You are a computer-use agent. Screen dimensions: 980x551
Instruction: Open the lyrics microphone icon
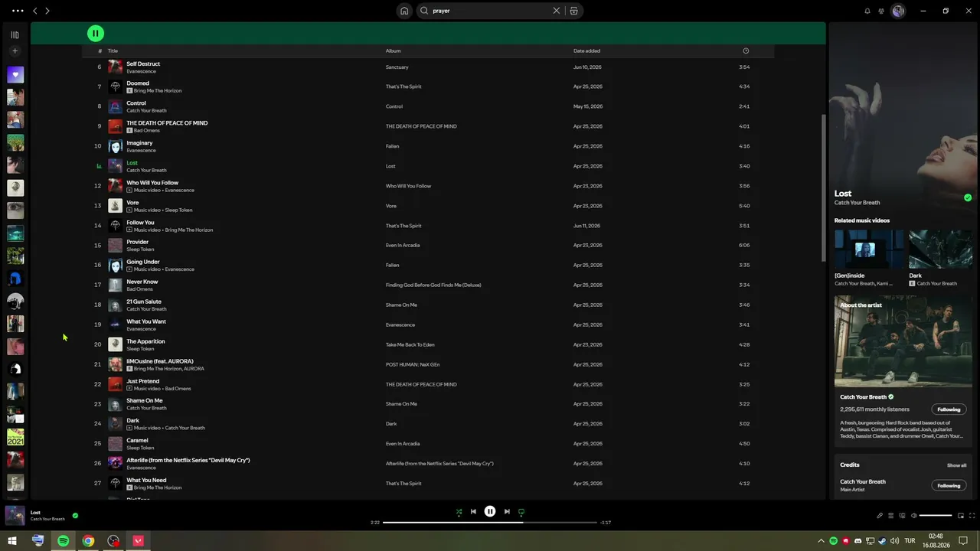[880, 515]
